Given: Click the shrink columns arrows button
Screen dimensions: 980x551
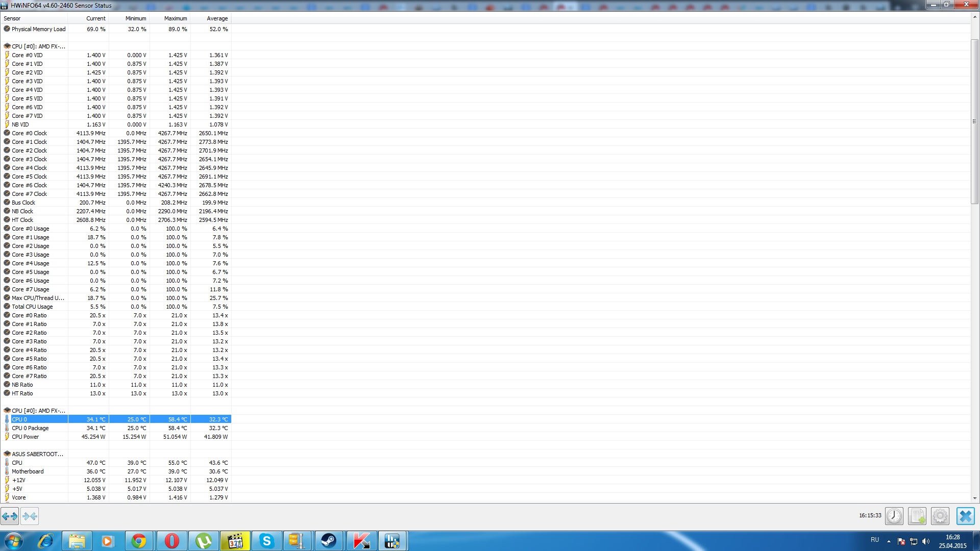Looking at the screenshot, I should click(30, 516).
